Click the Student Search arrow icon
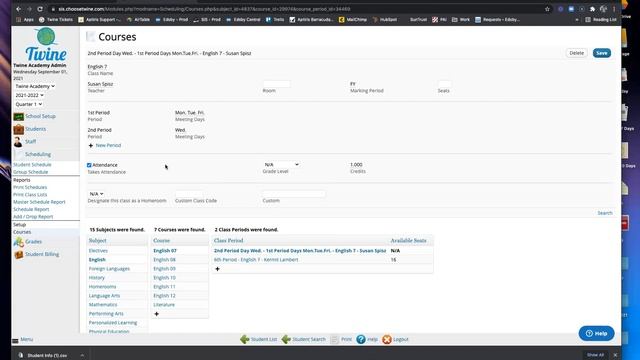The image size is (640, 360). (x=286, y=339)
